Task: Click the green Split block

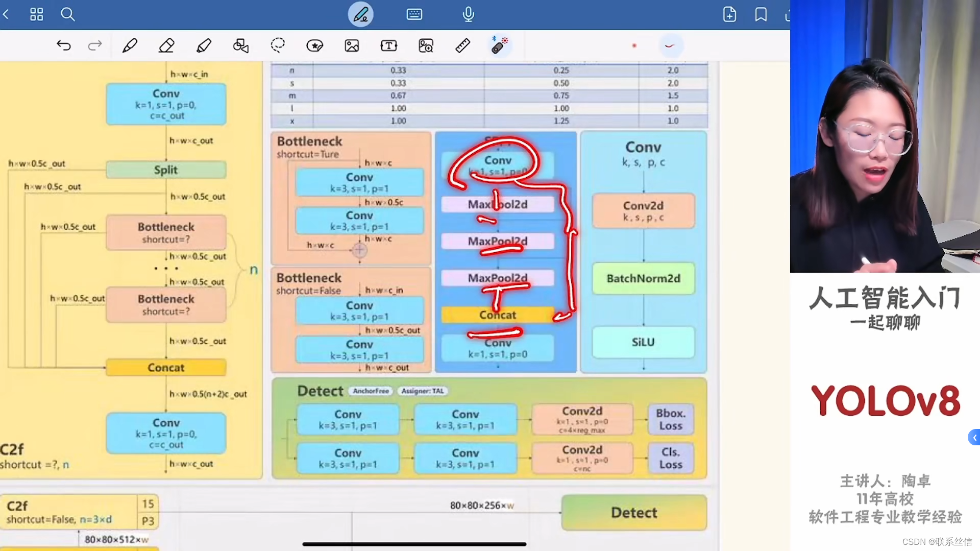Action: click(166, 170)
